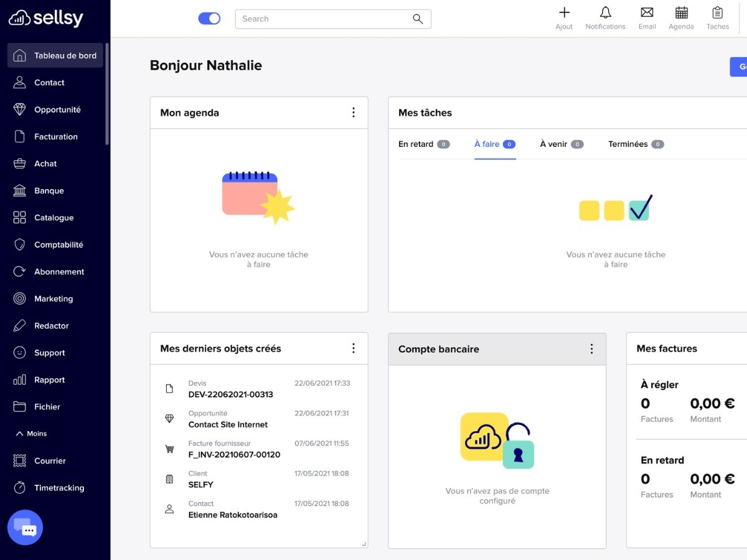Collapse sidebar with Moins chevron
Image resolution: width=747 pixels, height=560 pixels.
[31, 434]
